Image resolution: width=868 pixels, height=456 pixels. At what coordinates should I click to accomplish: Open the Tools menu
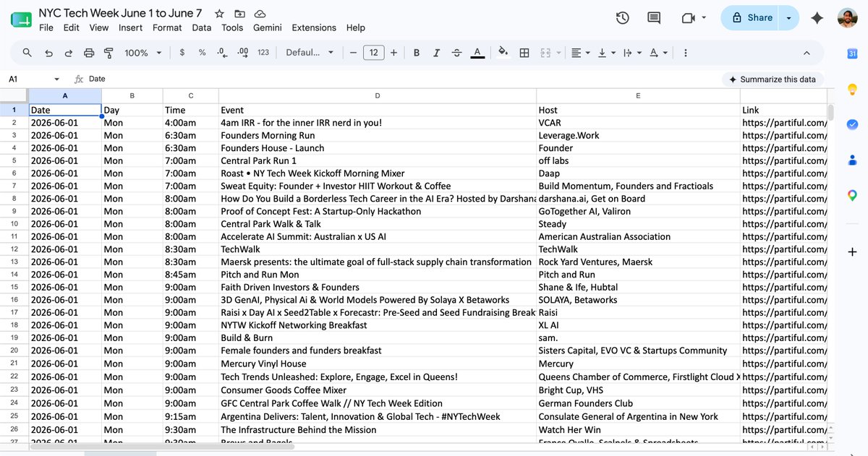pyautogui.click(x=232, y=27)
